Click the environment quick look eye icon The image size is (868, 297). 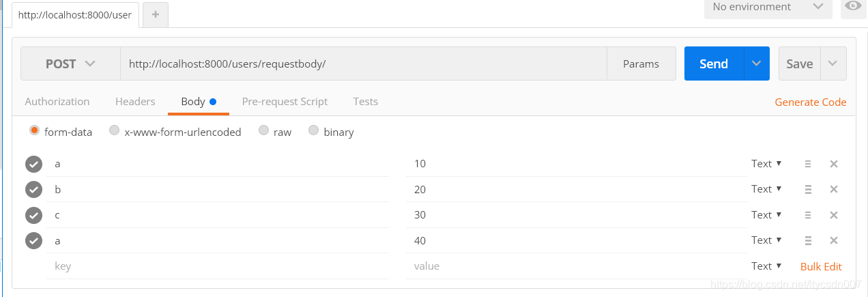click(x=853, y=7)
